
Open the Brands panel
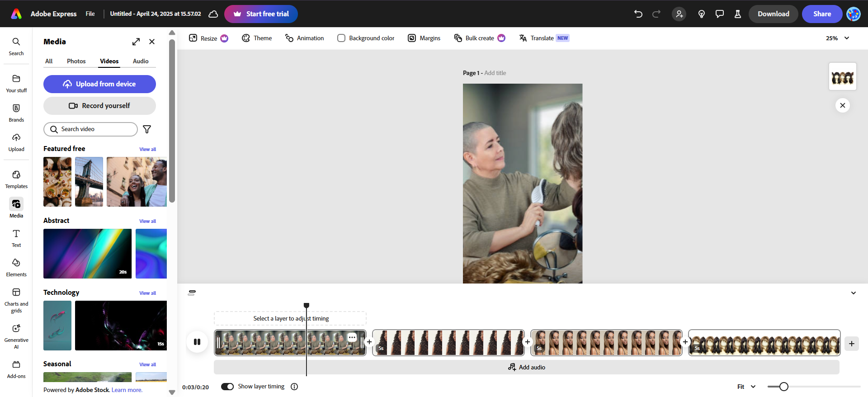16,113
